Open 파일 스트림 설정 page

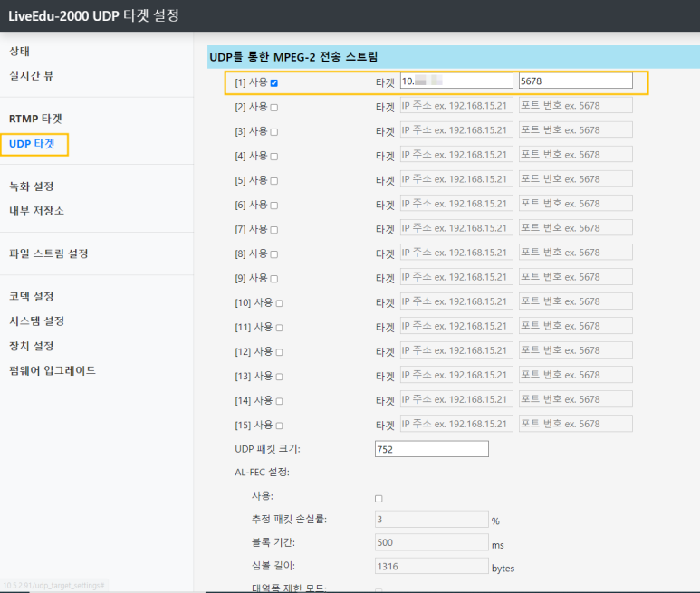pos(49,253)
